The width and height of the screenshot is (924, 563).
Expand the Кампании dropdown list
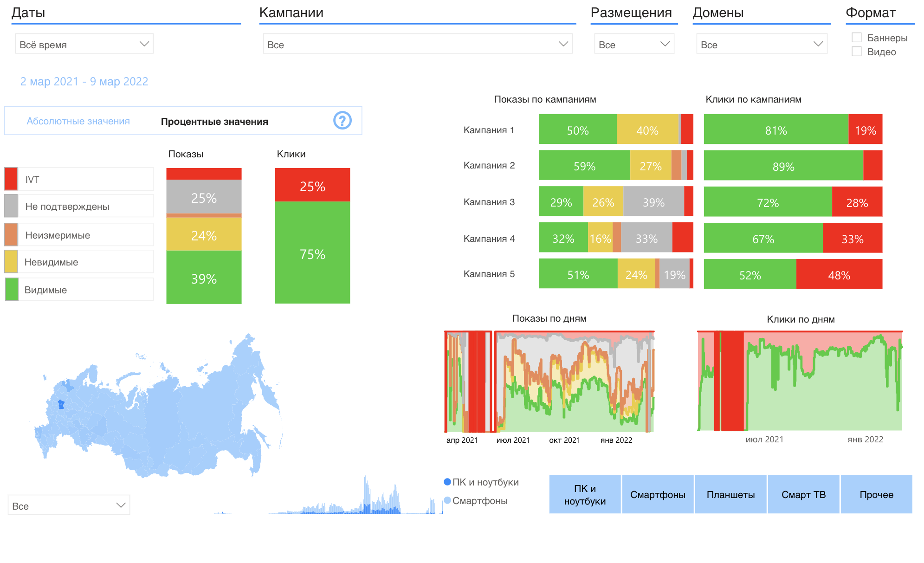417,44
